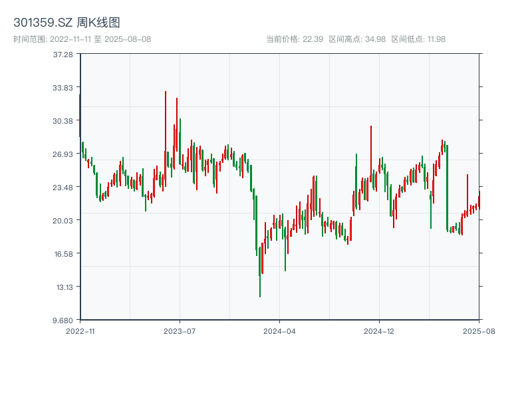Click the 20.03 y-axis price label
Viewport: 532px width, 399px height.
point(63,221)
